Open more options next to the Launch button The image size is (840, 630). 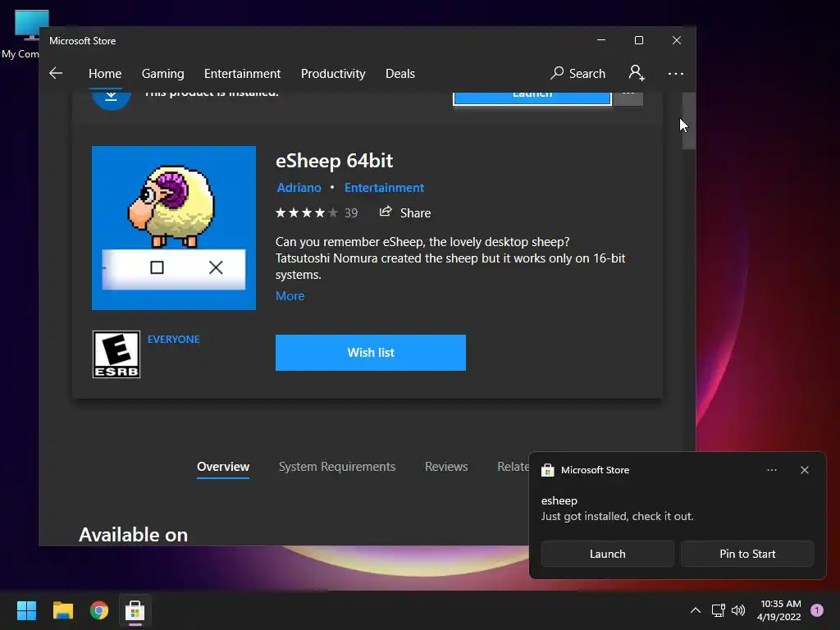coord(628,97)
